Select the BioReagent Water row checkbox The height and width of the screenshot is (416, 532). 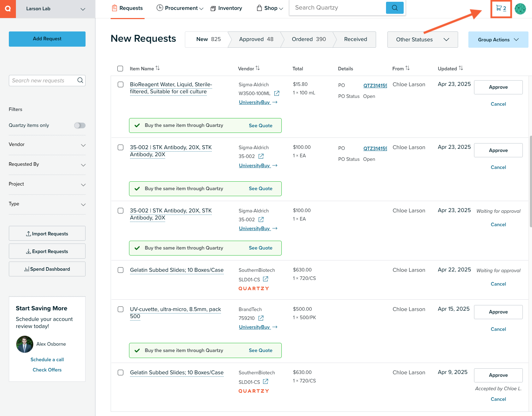click(x=121, y=84)
